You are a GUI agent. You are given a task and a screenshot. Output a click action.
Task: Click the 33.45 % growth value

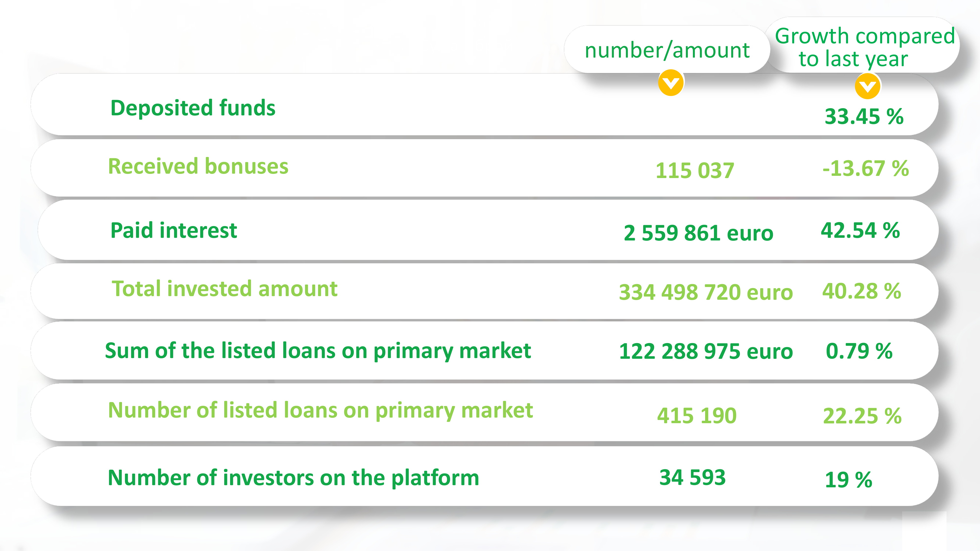point(864,116)
